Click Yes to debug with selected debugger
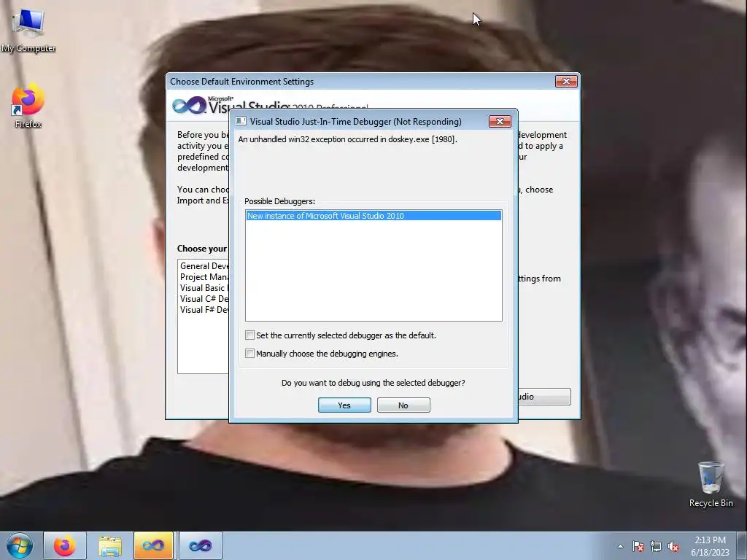747x560 pixels. (x=344, y=405)
